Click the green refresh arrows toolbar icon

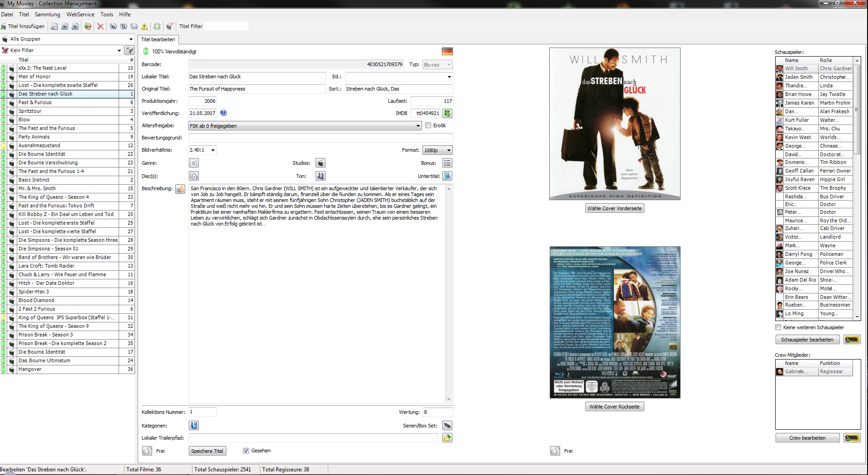click(157, 26)
